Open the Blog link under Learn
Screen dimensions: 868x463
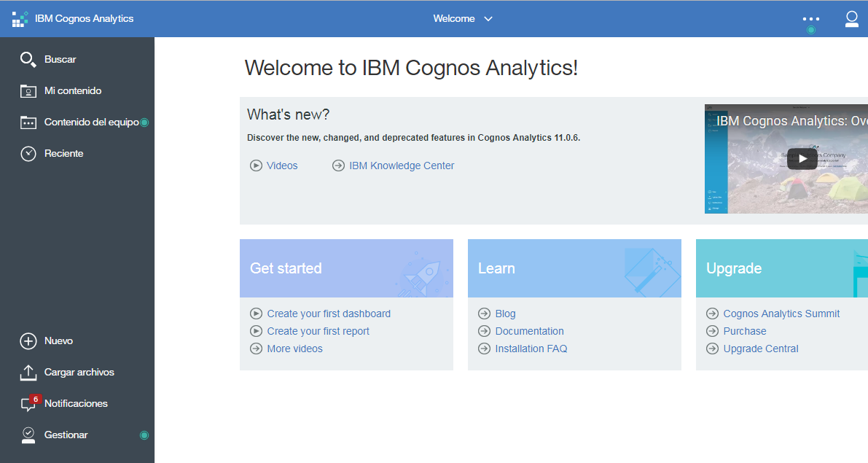[505, 314]
